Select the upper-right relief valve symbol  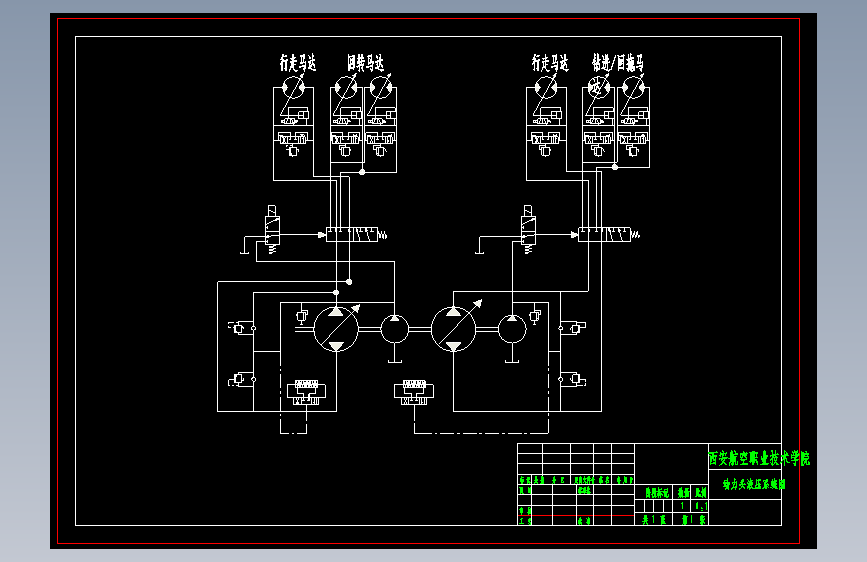(x=572, y=327)
